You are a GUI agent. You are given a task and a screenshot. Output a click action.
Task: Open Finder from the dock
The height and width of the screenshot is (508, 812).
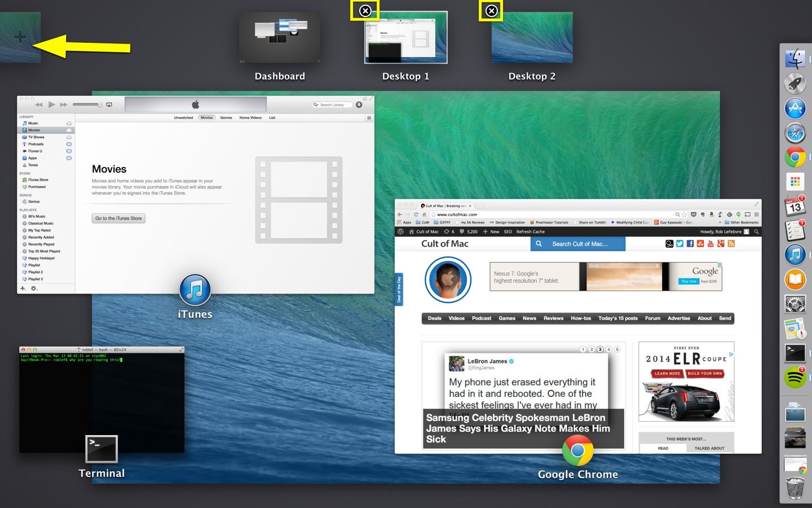(x=795, y=58)
